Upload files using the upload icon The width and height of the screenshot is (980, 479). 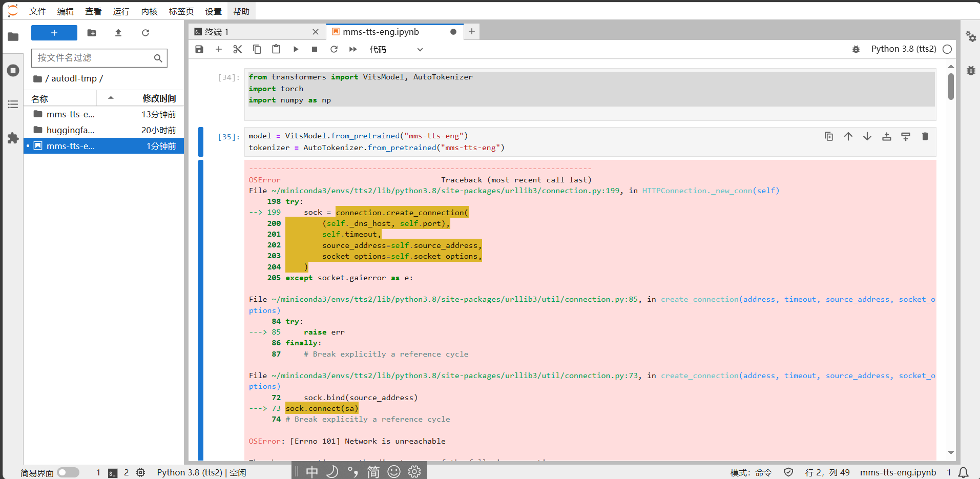pos(118,33)
